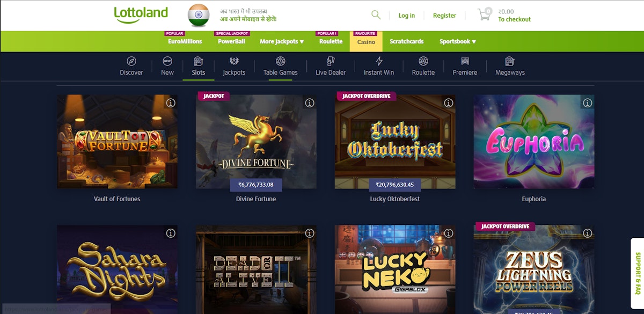Open the Scratchcards menu item
644x314 pixels.
pos(406,41)
